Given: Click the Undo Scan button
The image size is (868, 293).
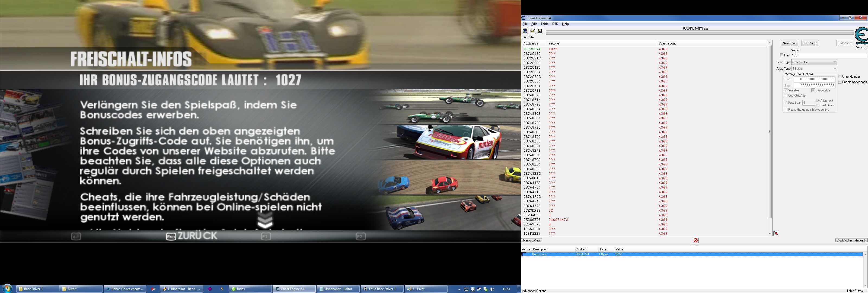Looking at the screenshot, I should [845, 43].
